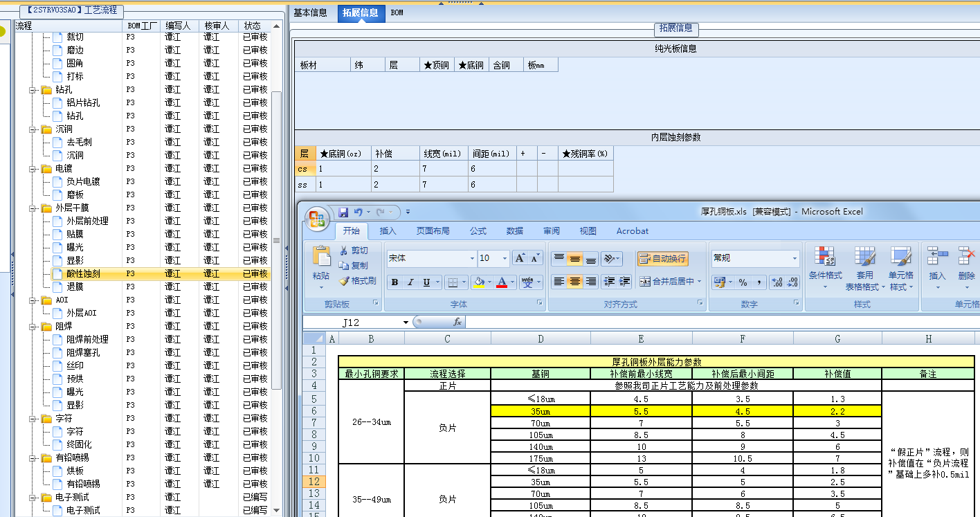Open the font size 10 dropdown
The width and height of the screenshot is (980, 517).
click(505, 258)
